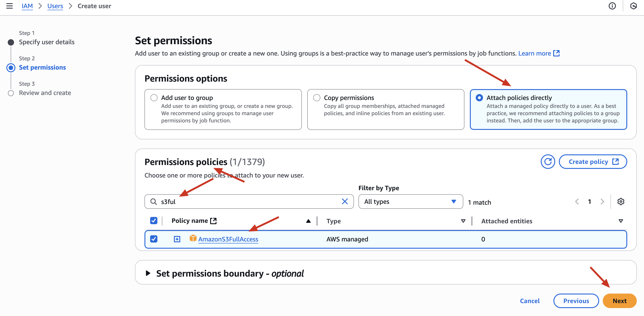Screen dimensions: 644x316
Task: Click the Attached entities value 0
Action: (483, 239)
